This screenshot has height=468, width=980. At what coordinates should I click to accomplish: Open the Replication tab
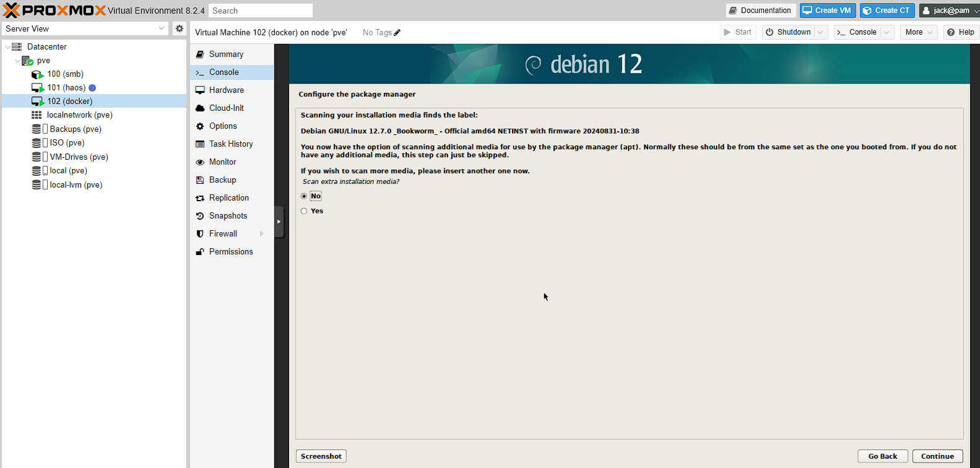[x=232, y=198]
